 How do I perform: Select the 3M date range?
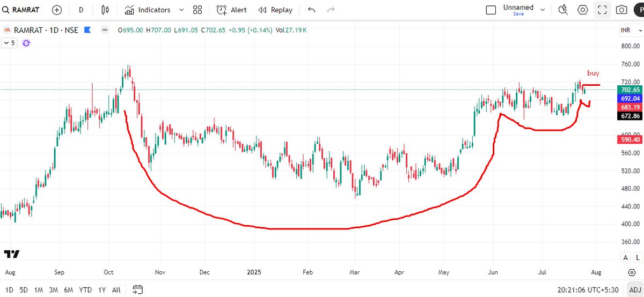(54, 289)
